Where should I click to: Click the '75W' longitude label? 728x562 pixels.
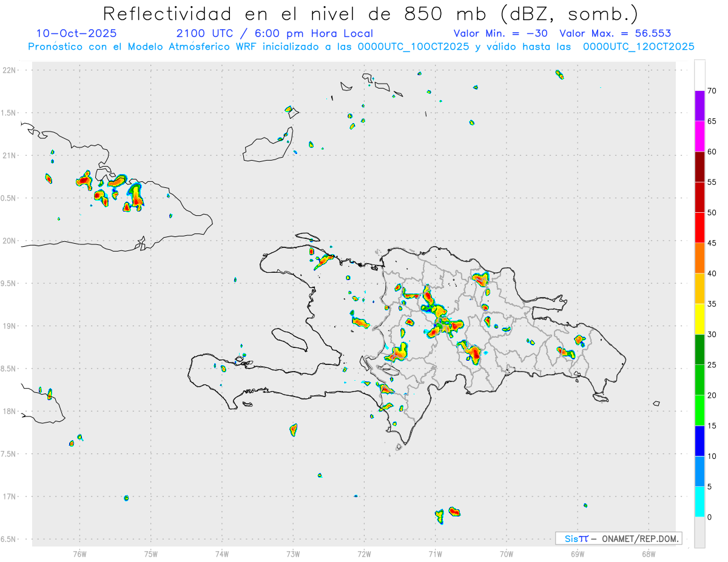pyautogui.click(x=151, y=553)
